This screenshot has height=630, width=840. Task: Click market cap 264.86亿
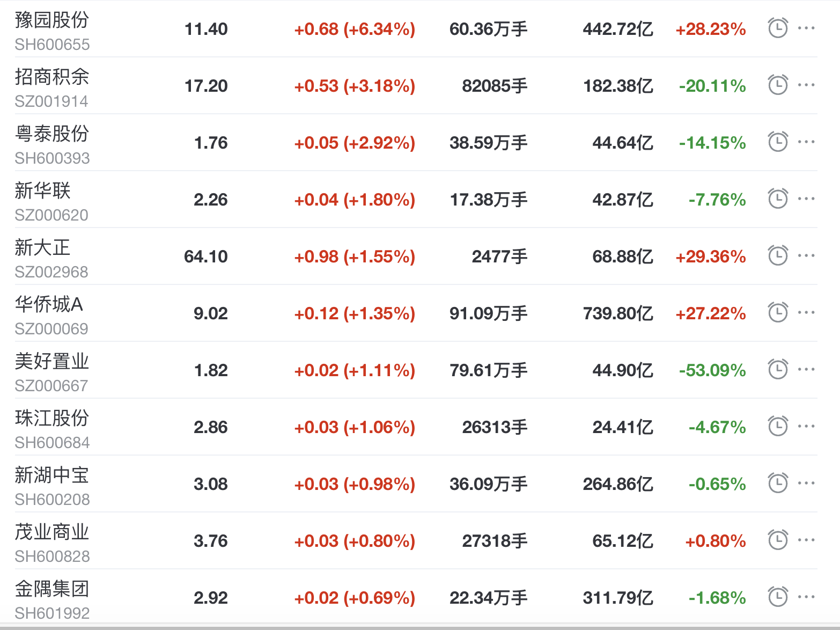[x=618, y=484]
